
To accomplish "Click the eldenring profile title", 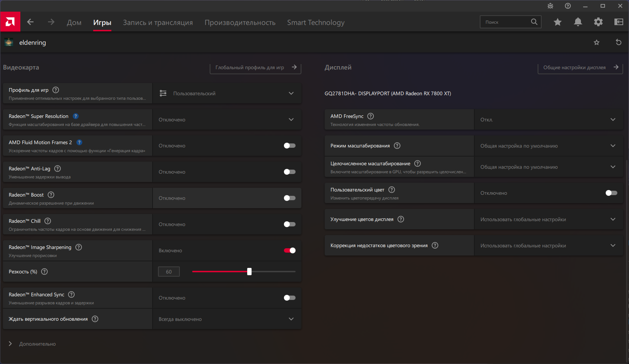I will click(x=32, y=43).
